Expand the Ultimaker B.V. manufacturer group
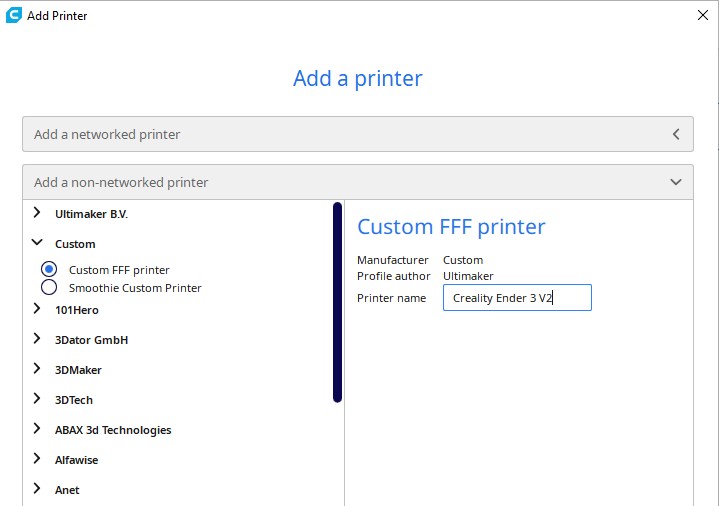Screen dimensions: 719x506 [37, 213]
